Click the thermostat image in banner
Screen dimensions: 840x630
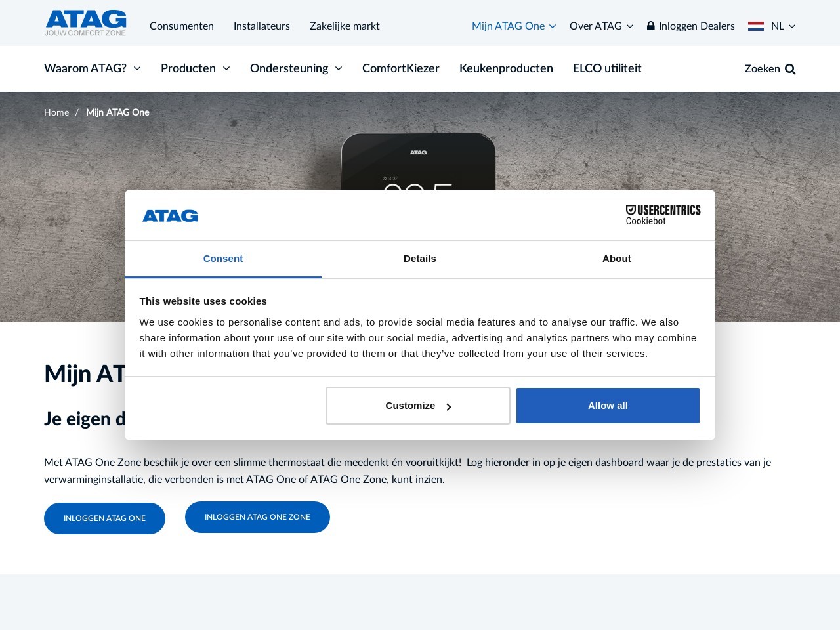pos(418,161)
